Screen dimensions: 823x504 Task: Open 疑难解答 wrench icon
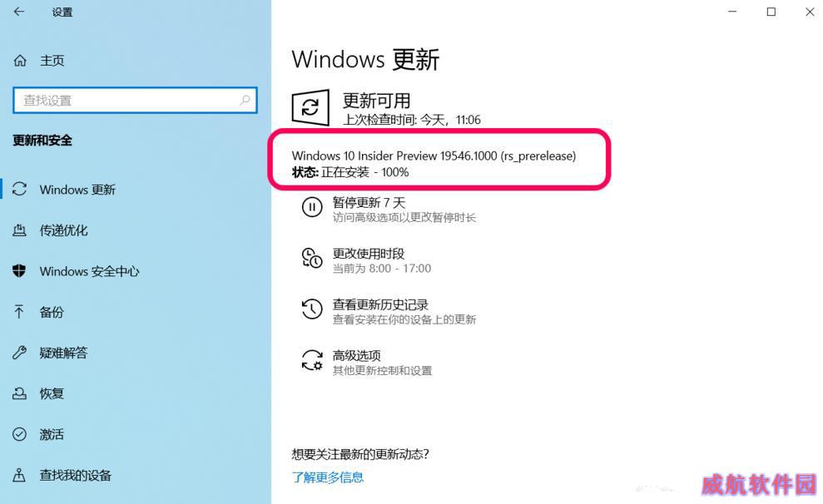click(x=19, y=353)
